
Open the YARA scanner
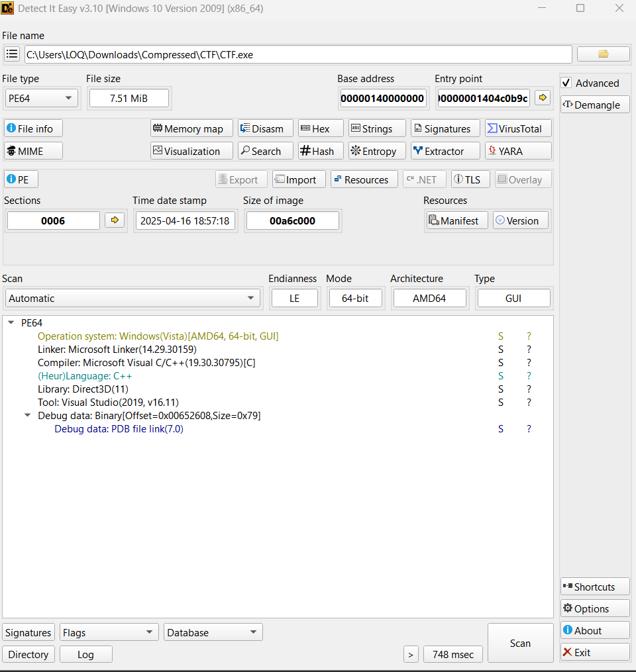[x=518, y=151]
